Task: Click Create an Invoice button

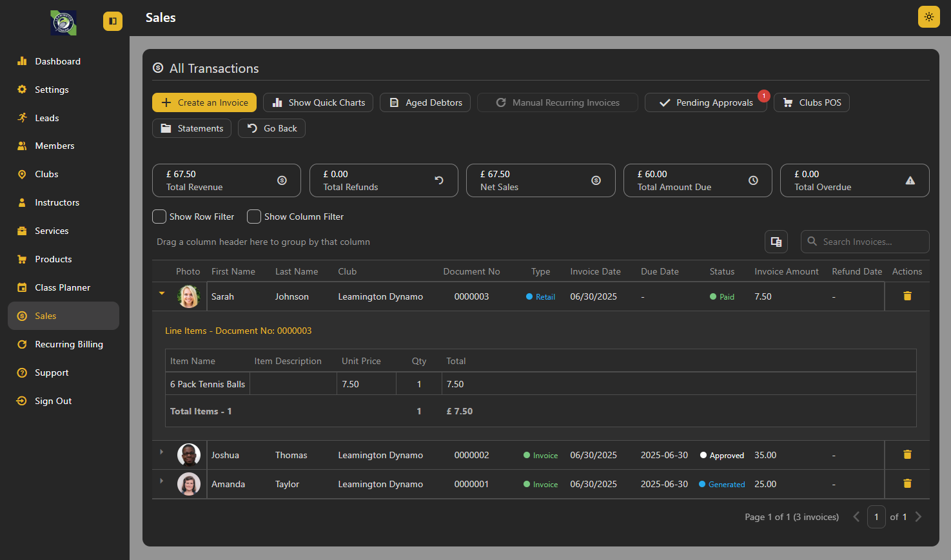Action: (204, 102)
